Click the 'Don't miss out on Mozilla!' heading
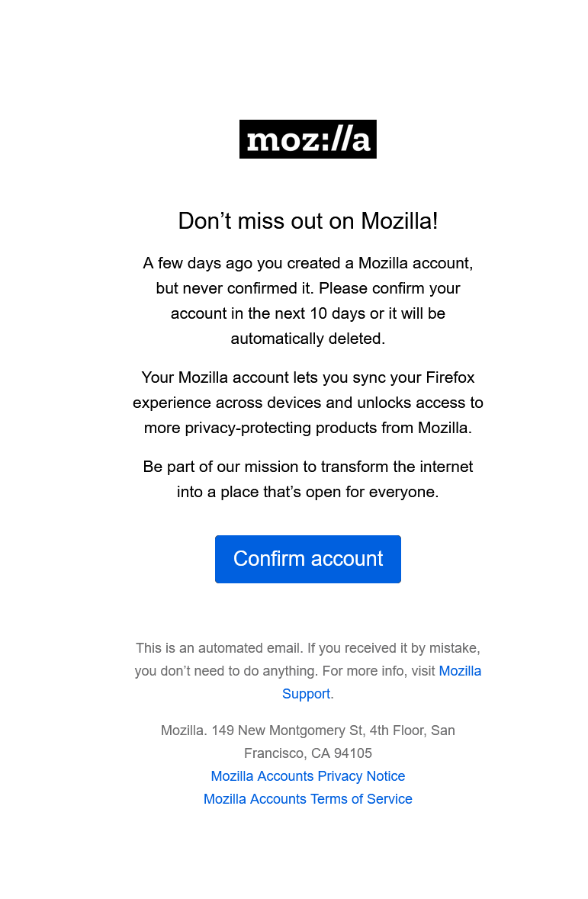Image resolution: width=588 pixels, height=899 pixels. tap(307, 220)
